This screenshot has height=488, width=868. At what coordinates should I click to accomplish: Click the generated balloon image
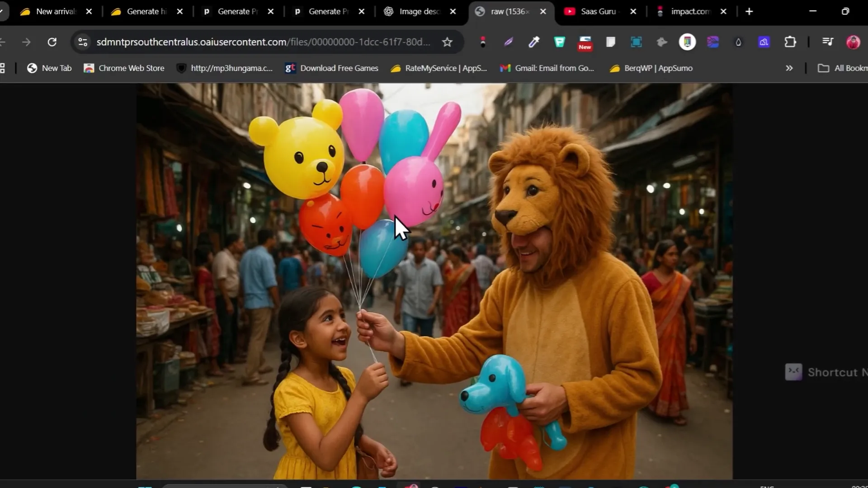click(434, 280)
